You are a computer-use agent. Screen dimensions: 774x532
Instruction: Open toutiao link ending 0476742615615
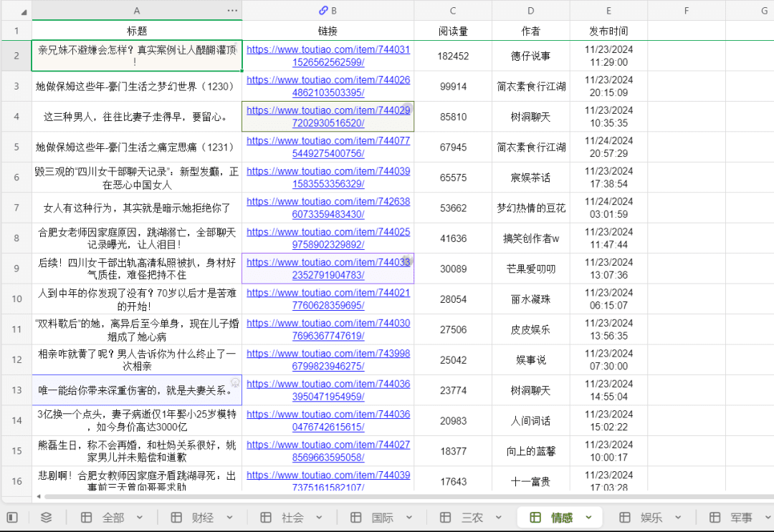[x=328, y=420]
